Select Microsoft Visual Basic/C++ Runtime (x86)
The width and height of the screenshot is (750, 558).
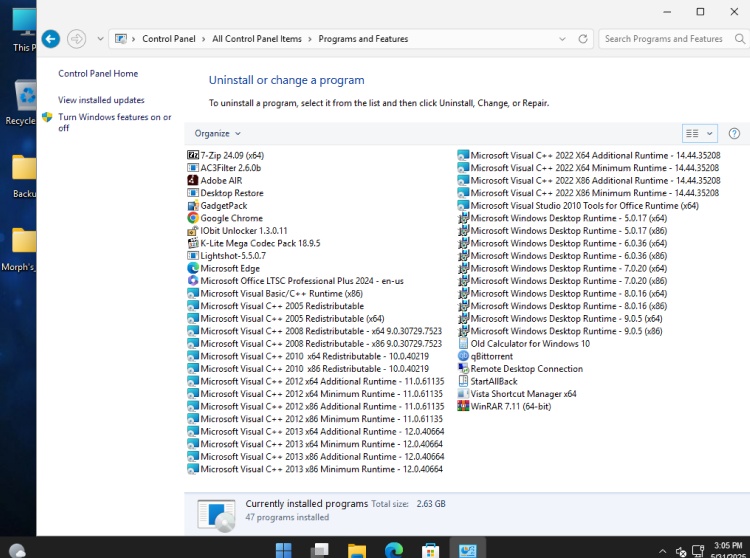pyautogui.click(x=275, y=293)
